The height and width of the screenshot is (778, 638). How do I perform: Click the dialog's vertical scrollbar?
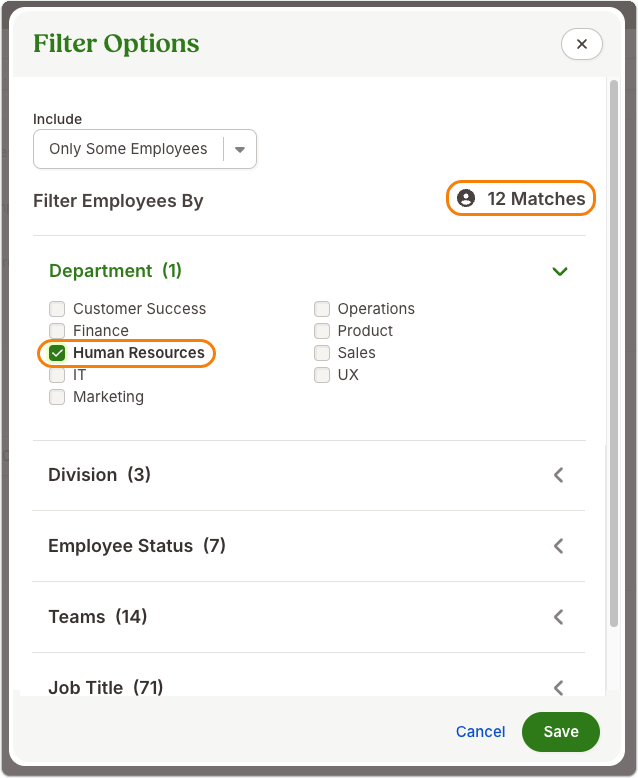tap(614, 353)
